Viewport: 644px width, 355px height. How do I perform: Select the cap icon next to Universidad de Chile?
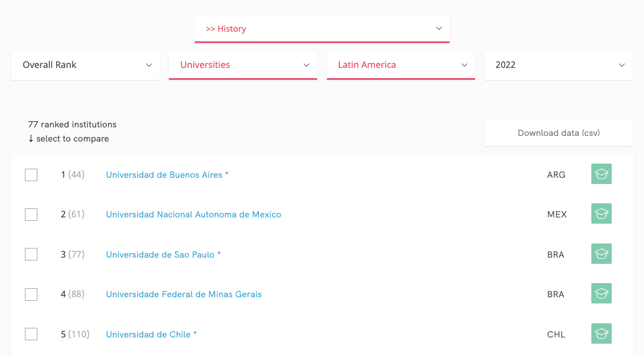(601, 333)
